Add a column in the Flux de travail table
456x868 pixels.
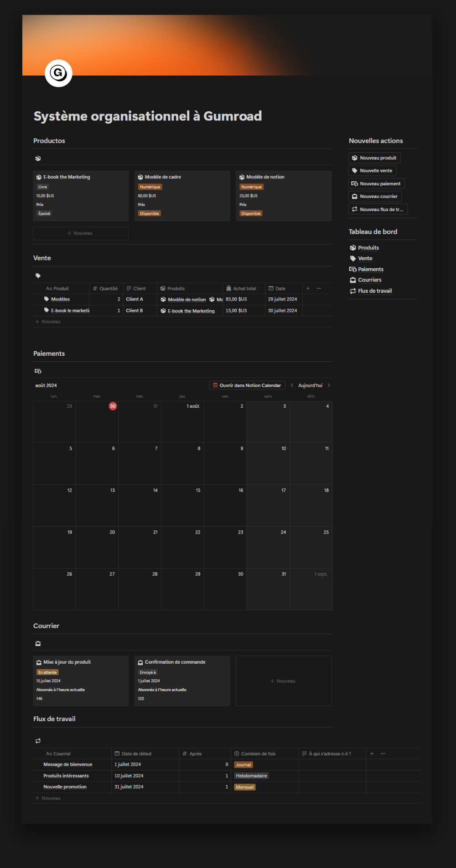(x=372, y=754)
